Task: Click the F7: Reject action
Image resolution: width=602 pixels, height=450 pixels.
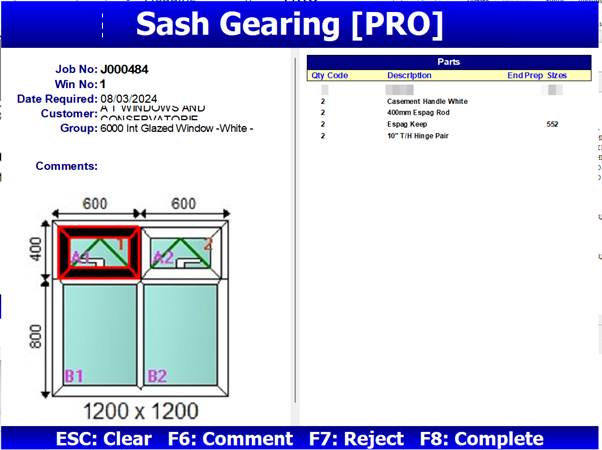Action: pyautogui.click(x=356, y=438)
